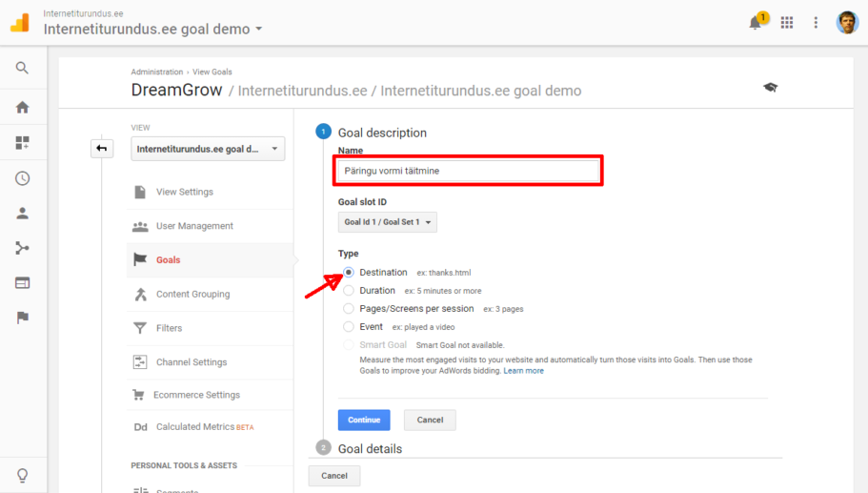This screenshot has height=493, width=868.
Task: Click the Goal description step heading
Action: click(382, 133)
